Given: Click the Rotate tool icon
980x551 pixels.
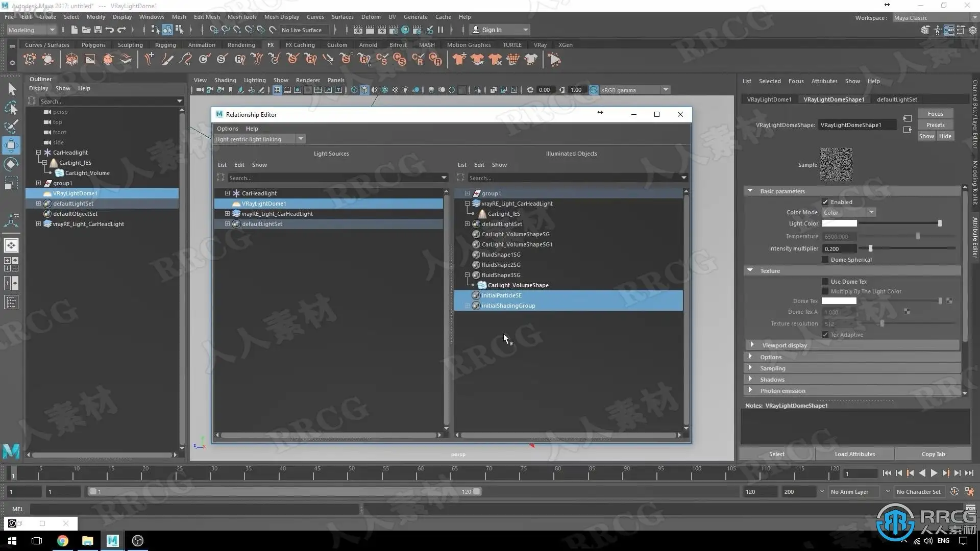Looking at the screenshot, I should point(11,164).
